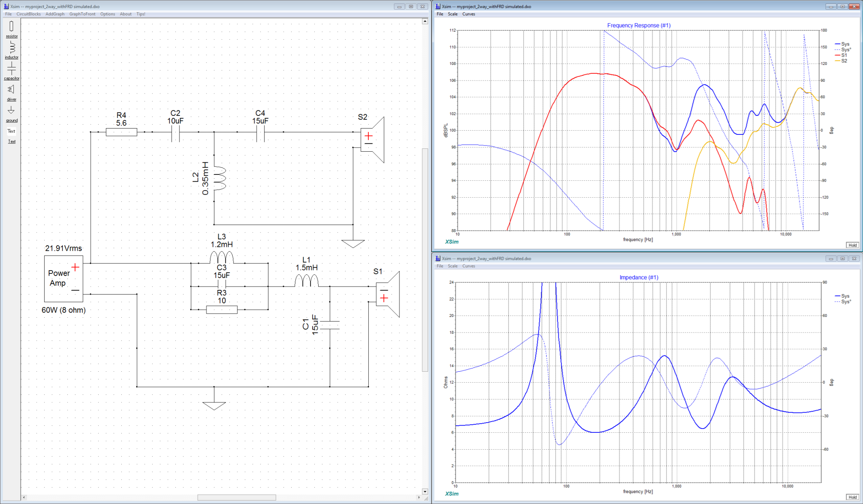Screen dimensions: 863x504
Task: Open the CircuitBlocks menu
Action: 29,14
